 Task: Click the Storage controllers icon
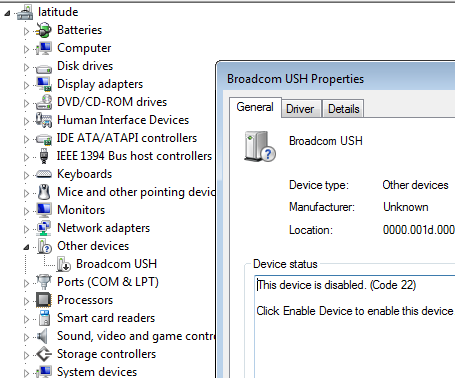point(44,354)
